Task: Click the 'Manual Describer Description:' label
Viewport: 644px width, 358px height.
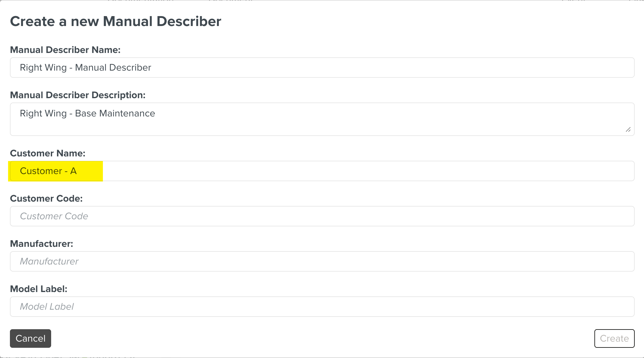Action: [x=77, y=95]
